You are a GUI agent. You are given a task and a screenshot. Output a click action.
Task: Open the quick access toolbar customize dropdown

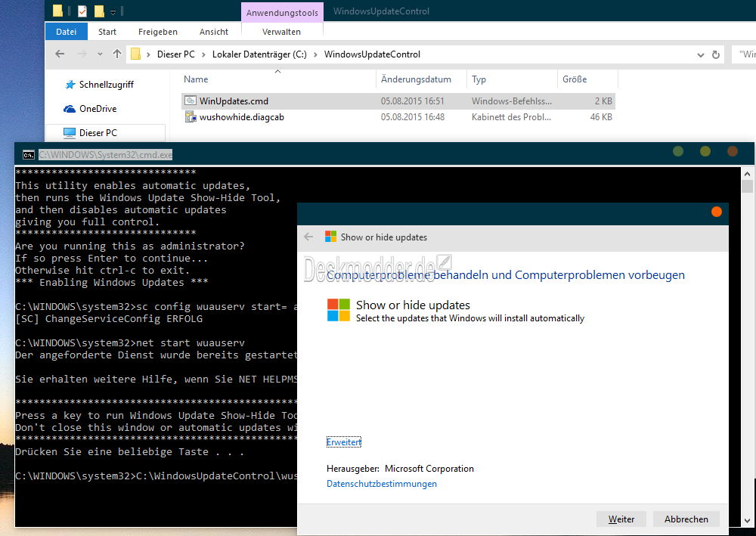113,12
